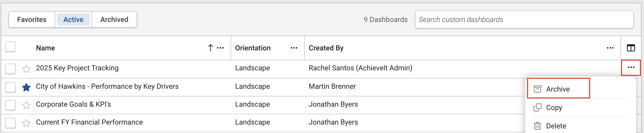Star the Corporate Goals & KPI's dashboard

(x=26, y=105)
